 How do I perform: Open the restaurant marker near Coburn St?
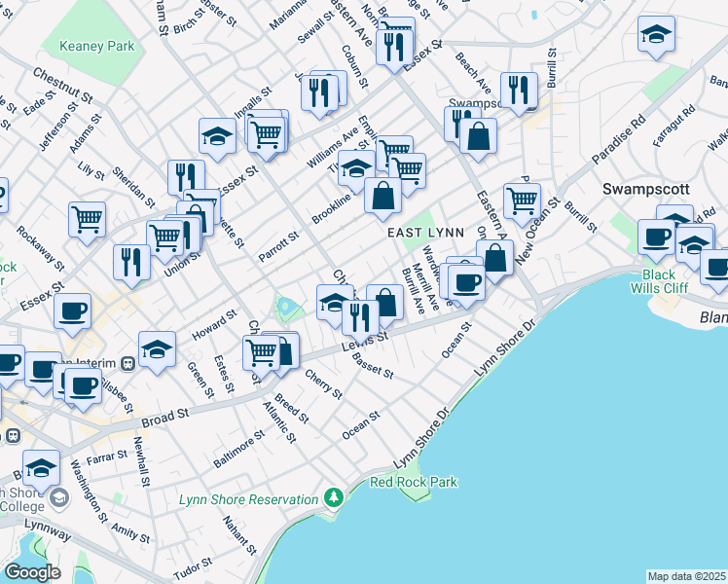[x=319, y=93]
